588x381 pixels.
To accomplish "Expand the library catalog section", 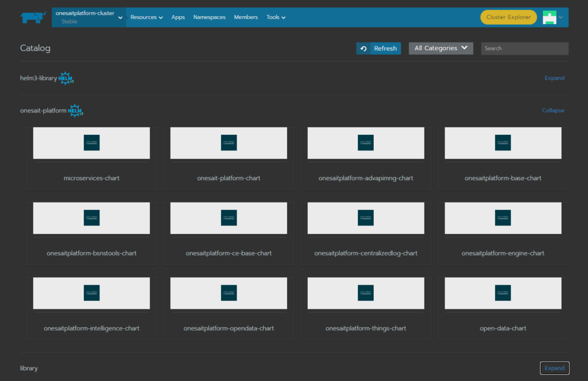I will [554, 368].
